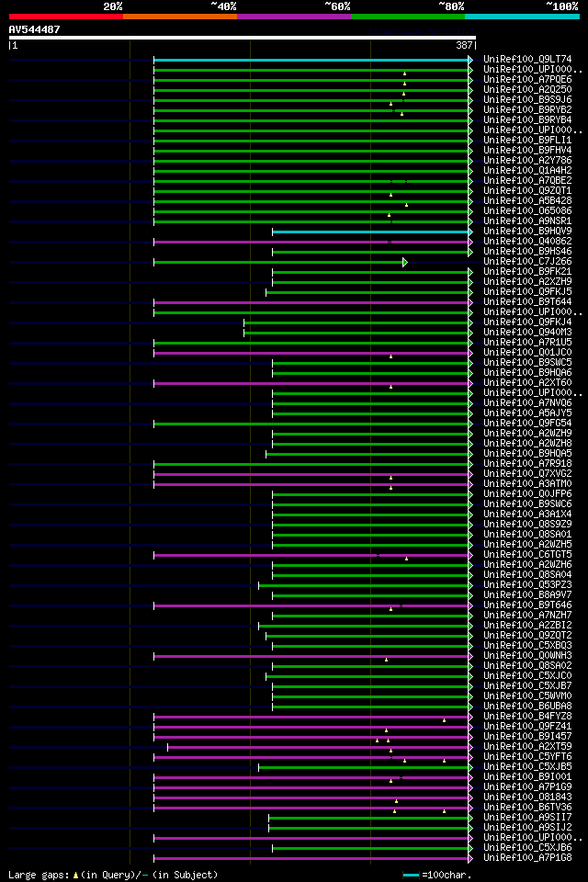Select the UniRef100_Q40862 label

pyautogui.click(x=527, y=242)
